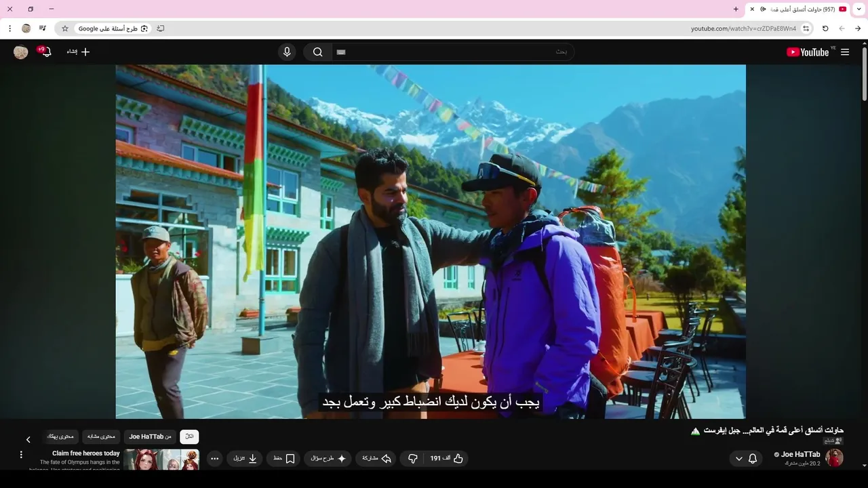Click the collaboration badge under the title
868x488 pixels.
(x=833, y=441)
